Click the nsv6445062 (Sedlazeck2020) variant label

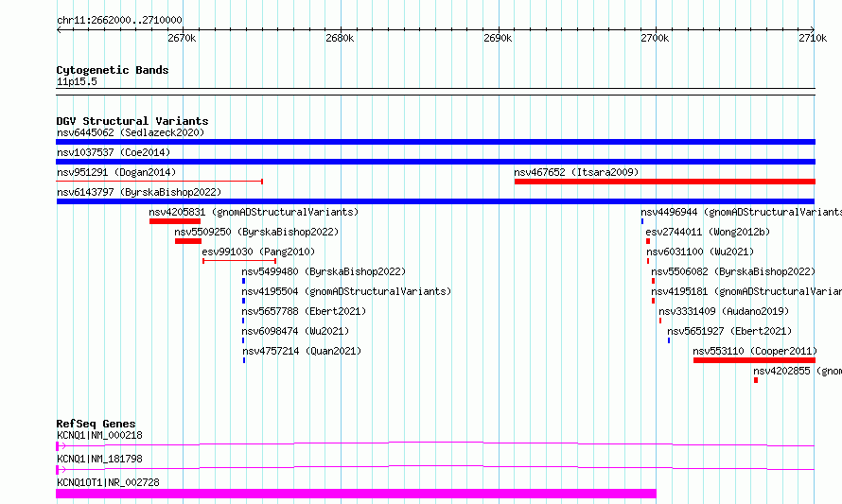click(131, 132)
